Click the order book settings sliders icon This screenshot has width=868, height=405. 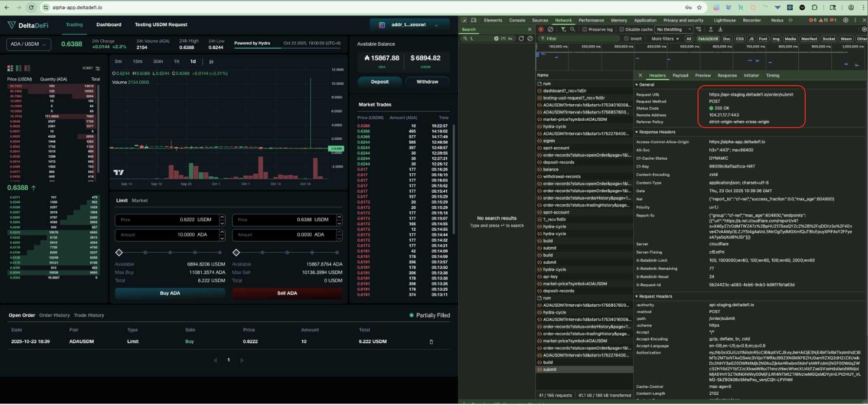coord(98,68)
